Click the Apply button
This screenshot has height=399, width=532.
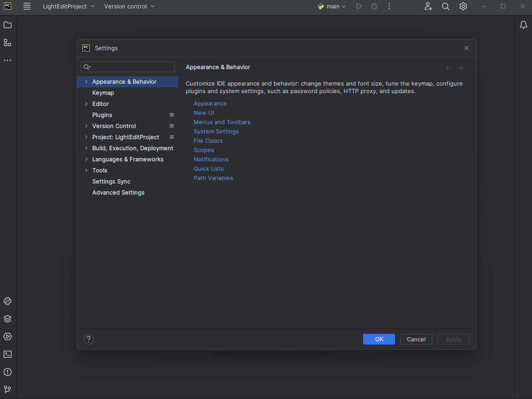454,339
